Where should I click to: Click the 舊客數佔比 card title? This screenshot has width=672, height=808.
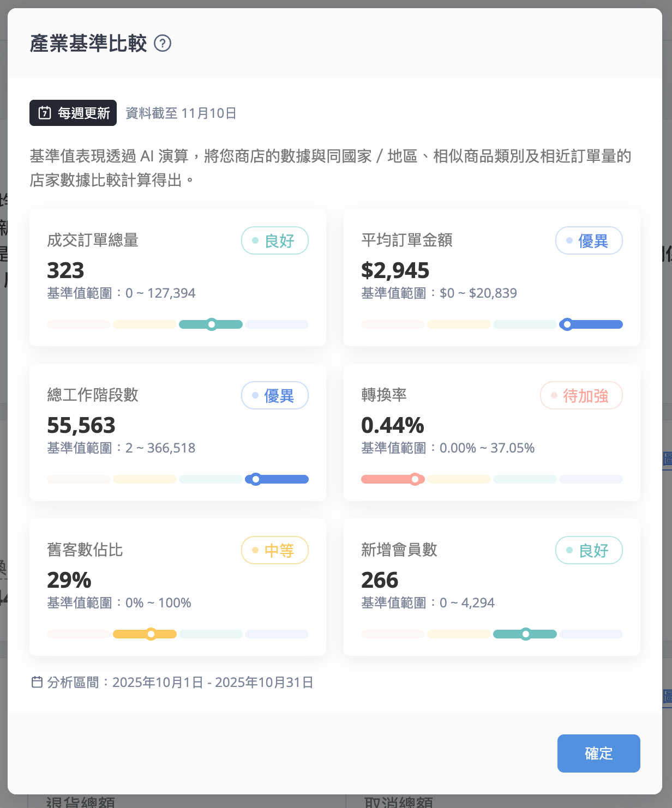[x=85, y=550]
